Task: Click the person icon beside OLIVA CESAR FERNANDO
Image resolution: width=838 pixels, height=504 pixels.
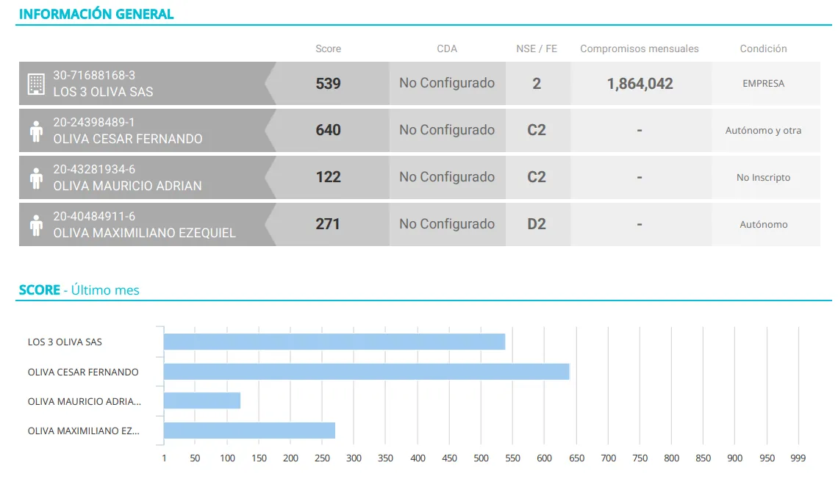Action: 36,131
